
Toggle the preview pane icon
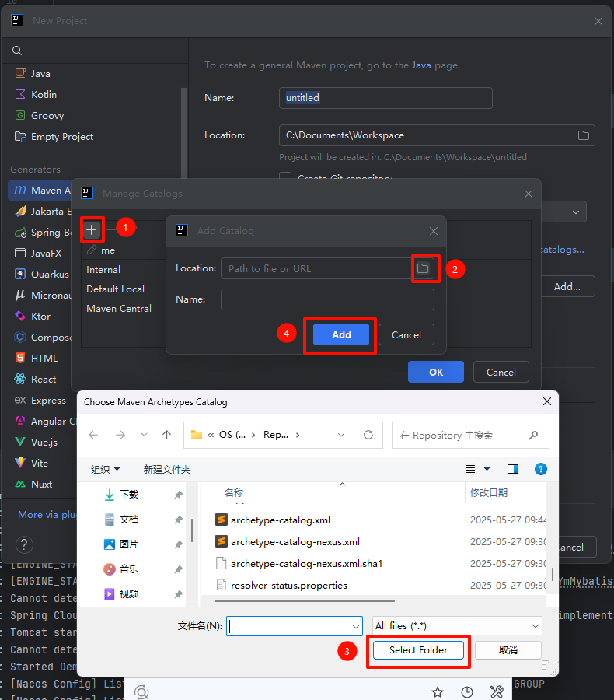[x=513, y=469]
